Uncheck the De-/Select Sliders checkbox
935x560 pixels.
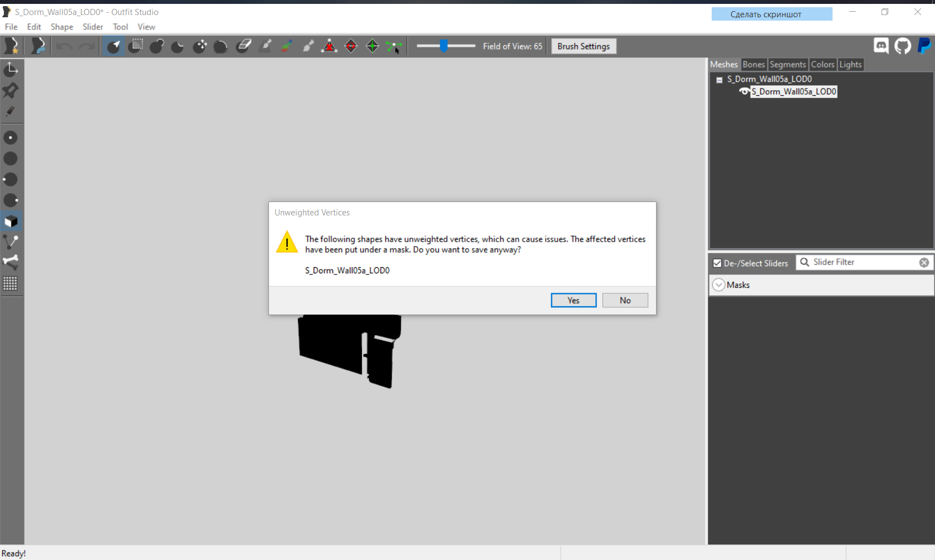pyautogui.click(x=717, y=263)
